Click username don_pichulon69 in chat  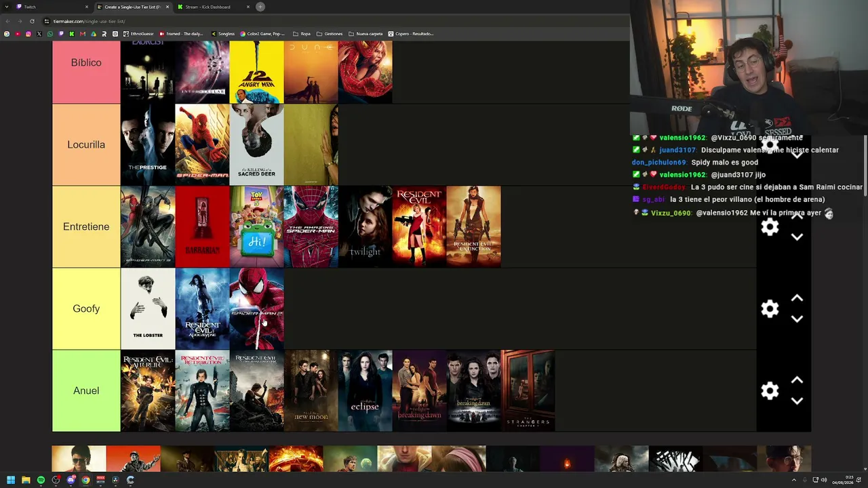[658, 163]
